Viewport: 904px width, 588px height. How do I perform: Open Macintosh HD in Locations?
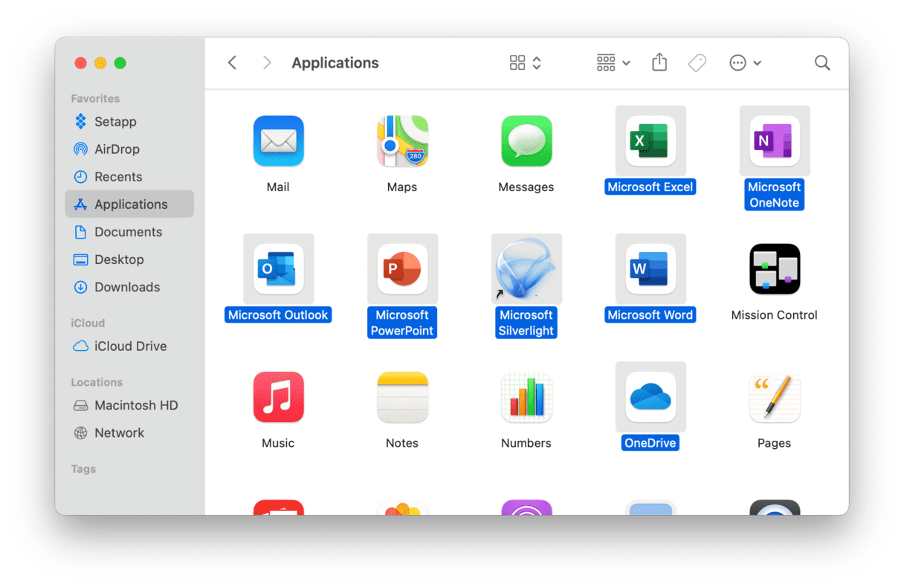coord(136,405)
